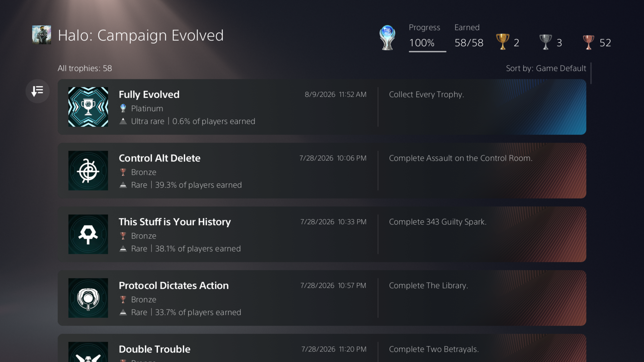Click the platinum trophy icon in header

(x=387, y=38)
